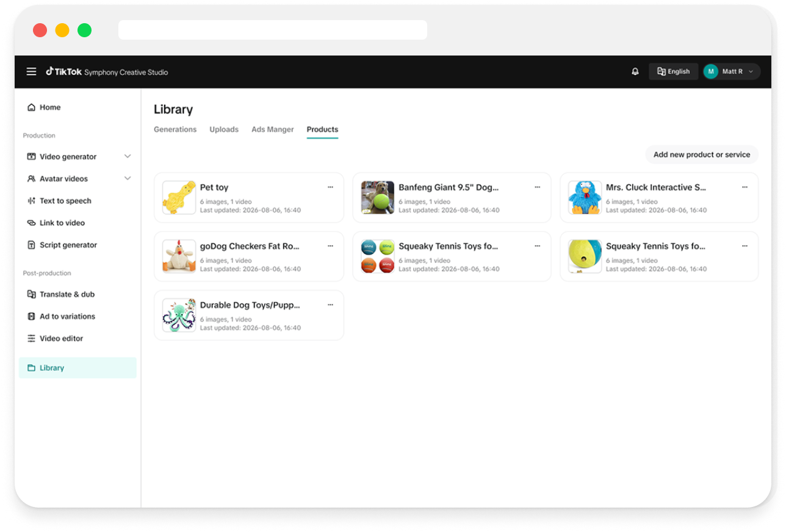Open the notifications bell icon
This screenshot has height=532, width=786.
coord(635,72)
